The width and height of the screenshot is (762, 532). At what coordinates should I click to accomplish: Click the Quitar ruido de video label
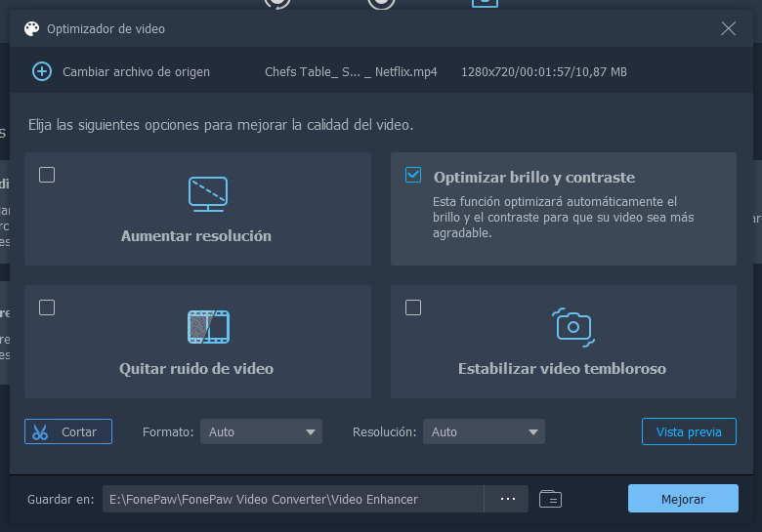(196, 369)
